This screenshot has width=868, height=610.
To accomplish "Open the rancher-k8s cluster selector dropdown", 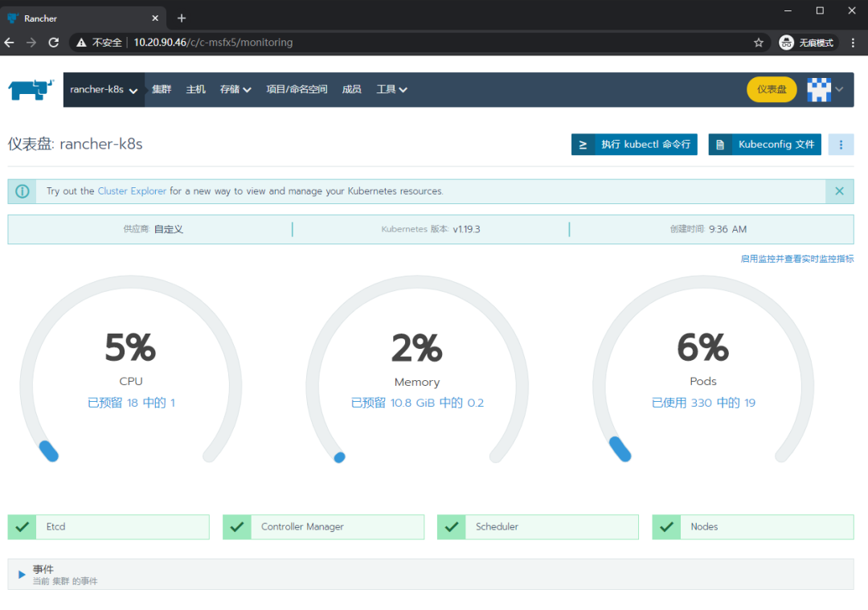I will point(104,89).
